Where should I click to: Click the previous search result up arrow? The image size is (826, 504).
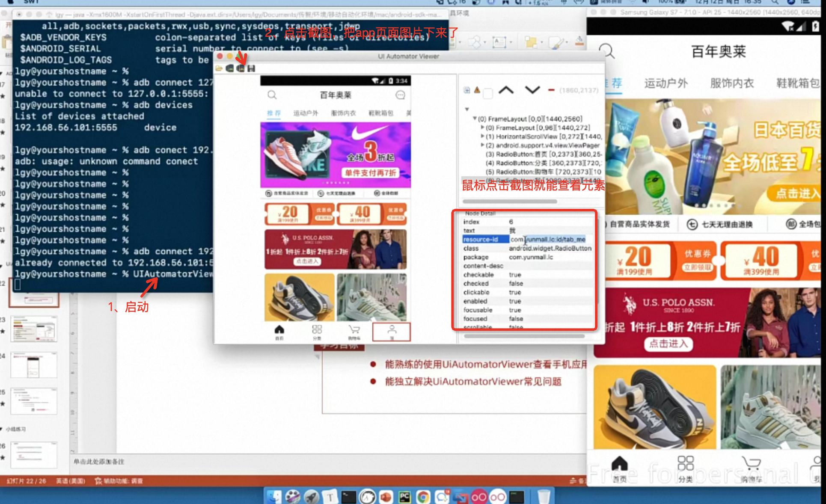click(506, 90)
